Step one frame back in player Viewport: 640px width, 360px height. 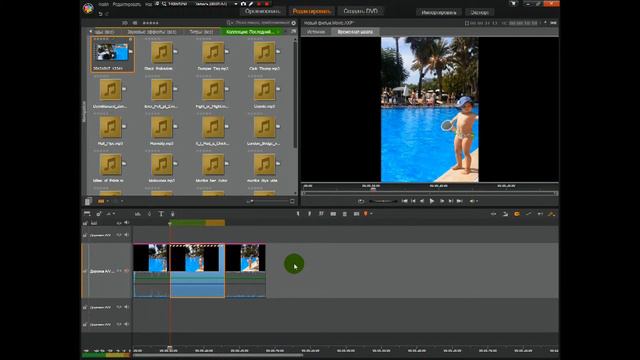(422, 201)
